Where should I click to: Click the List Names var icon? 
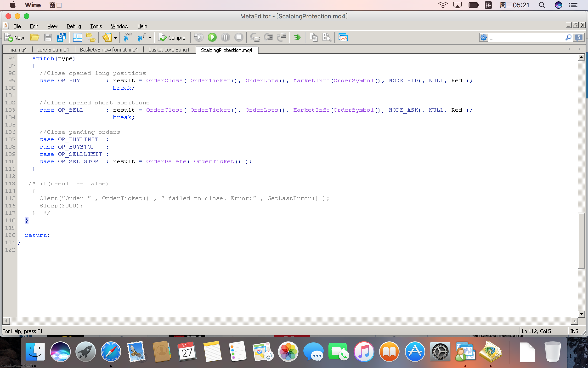pyautogui.click(x=128, y=37)
